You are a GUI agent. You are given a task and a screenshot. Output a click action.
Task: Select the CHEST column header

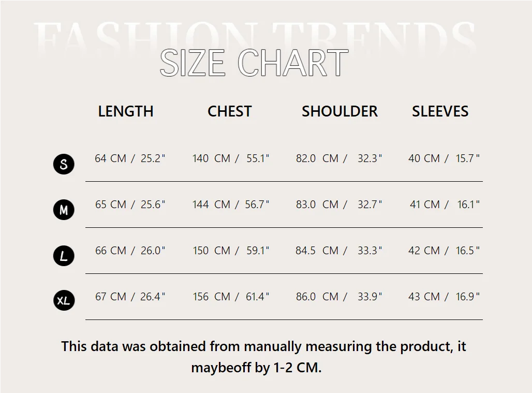pos(229,111)
